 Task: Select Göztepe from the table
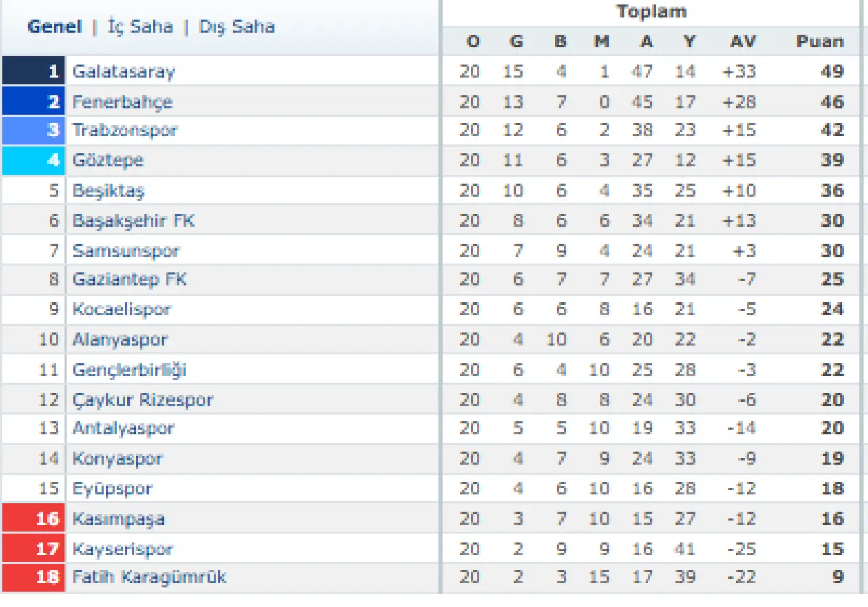click(x=108, y=161)
